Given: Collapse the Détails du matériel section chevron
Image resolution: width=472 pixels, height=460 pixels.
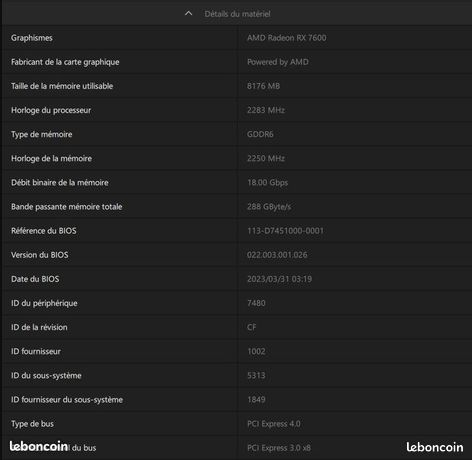Looking at the screenshot, I should 188,14.
